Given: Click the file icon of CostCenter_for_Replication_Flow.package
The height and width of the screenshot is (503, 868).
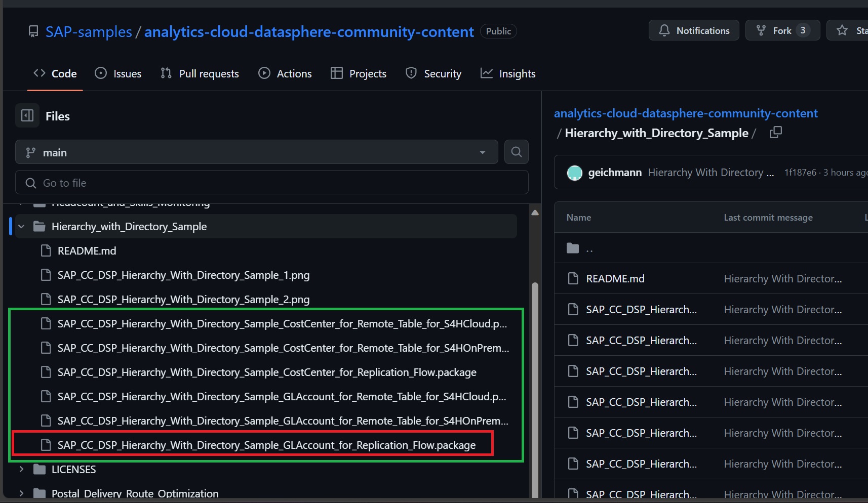Looking at the screenshot, I should (x=46, y=372).
